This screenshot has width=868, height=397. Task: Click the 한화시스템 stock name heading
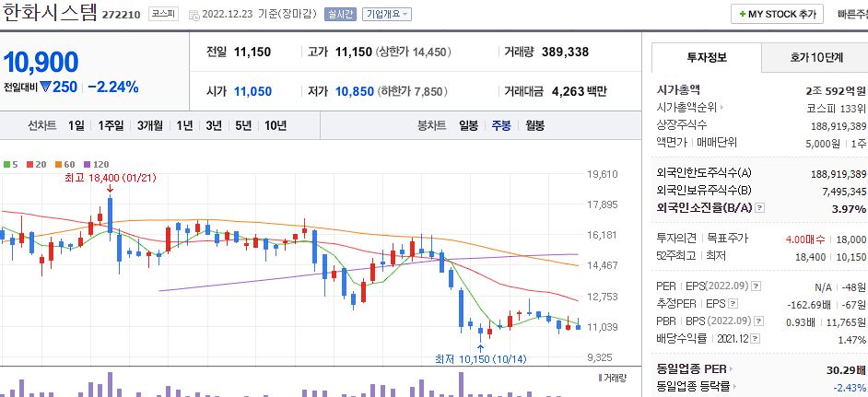tap(50, 13)
